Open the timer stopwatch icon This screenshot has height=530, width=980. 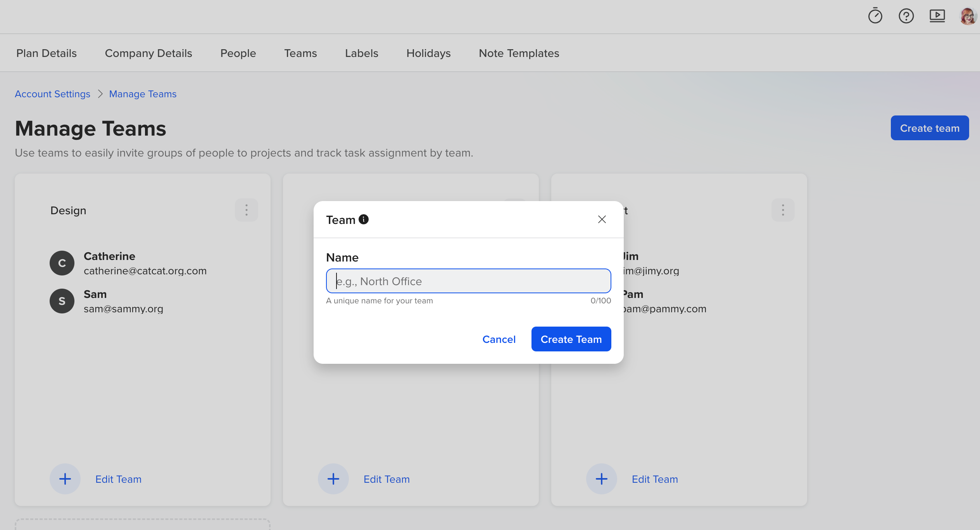click(x=875, y=16)
